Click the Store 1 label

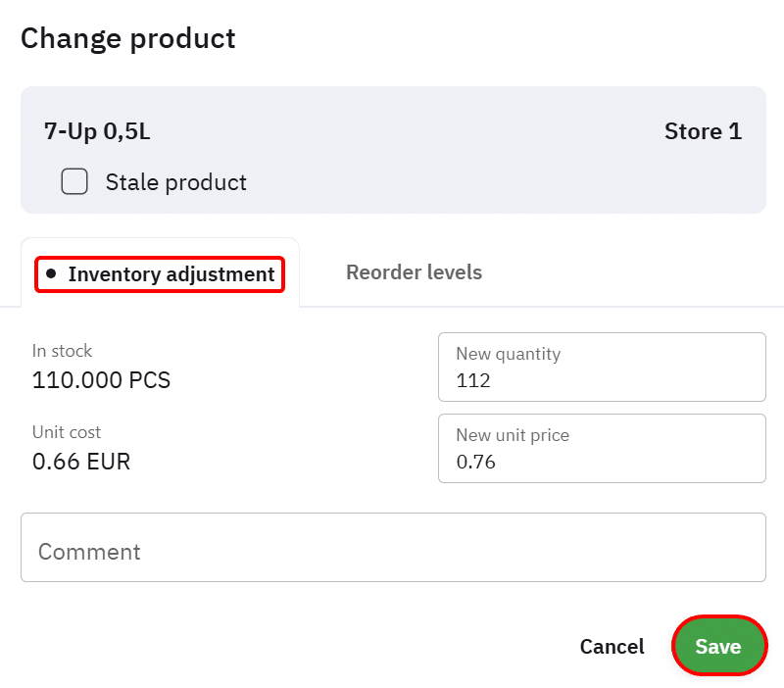(703, 131)
